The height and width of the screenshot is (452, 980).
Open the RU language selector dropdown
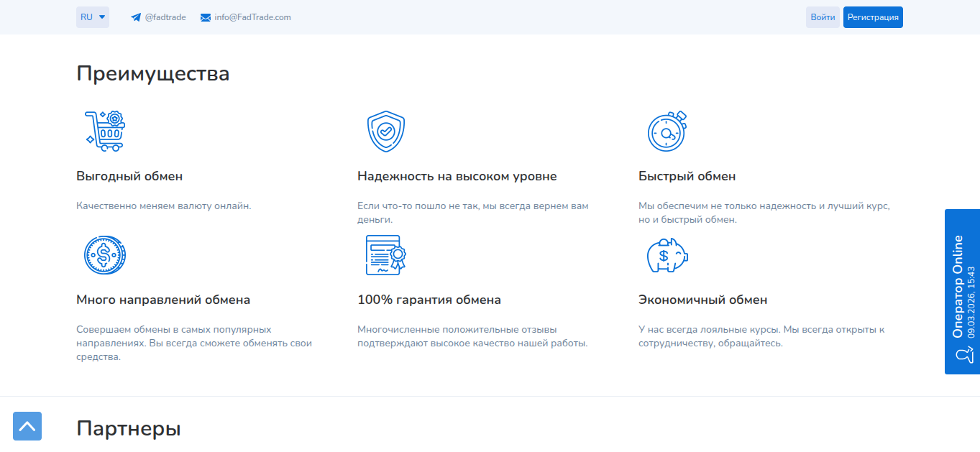click(x=92, y=17)
